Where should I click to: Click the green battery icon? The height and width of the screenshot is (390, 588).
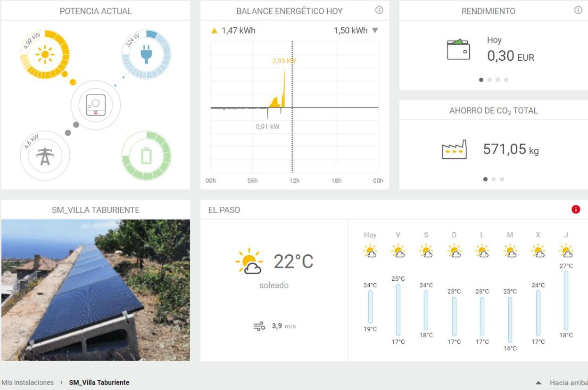(x=147, y=156)
